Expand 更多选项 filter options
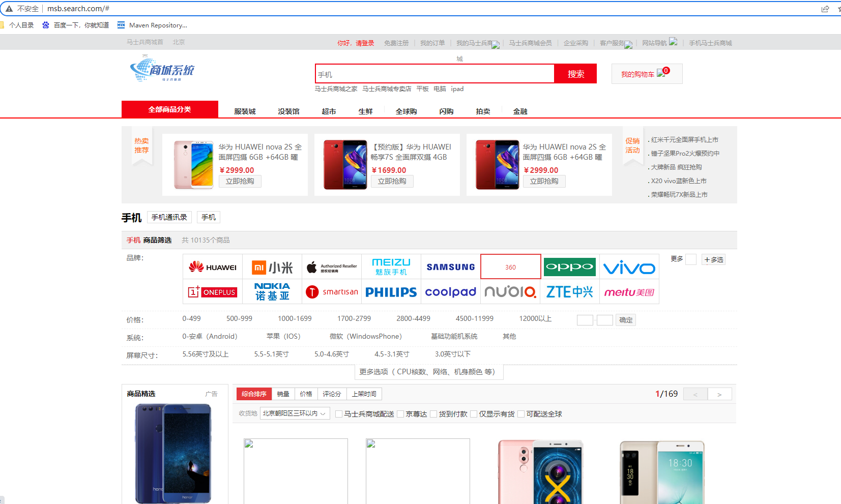Image resolution: width=841 pixels, height=504 pixels. (x=428, y=372)
